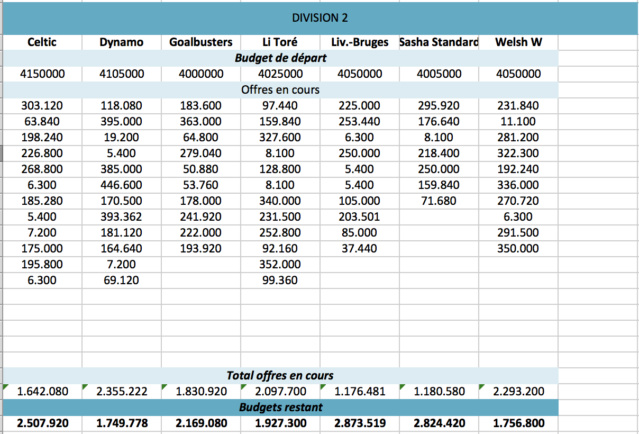This screenshot has height=434, width=639.
Task: Click the Dynamo column header
Action: (121, 42)
